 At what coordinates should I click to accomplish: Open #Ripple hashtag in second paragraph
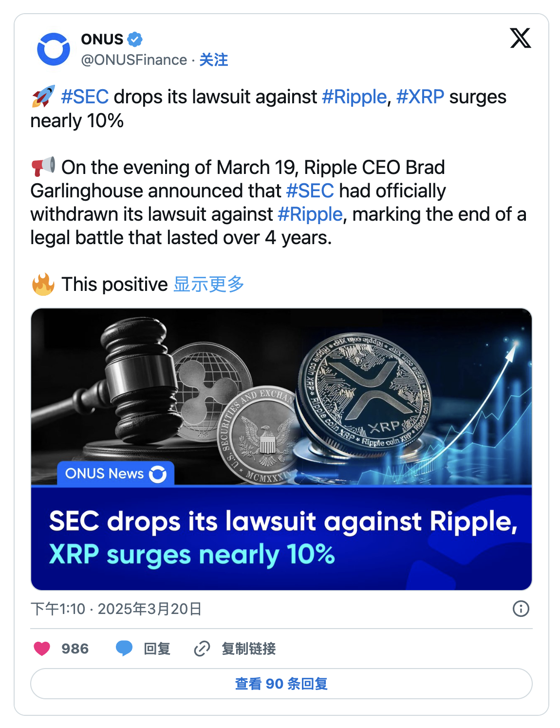pos(310,214)
